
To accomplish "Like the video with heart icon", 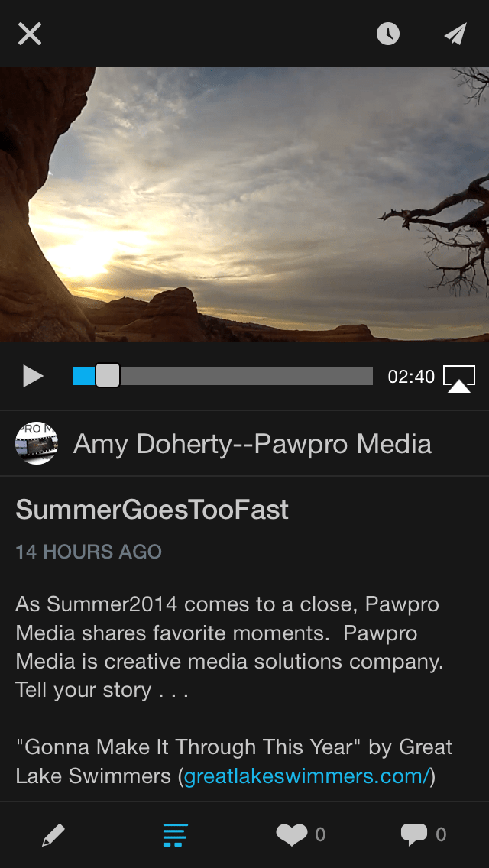I will point(292,835).
